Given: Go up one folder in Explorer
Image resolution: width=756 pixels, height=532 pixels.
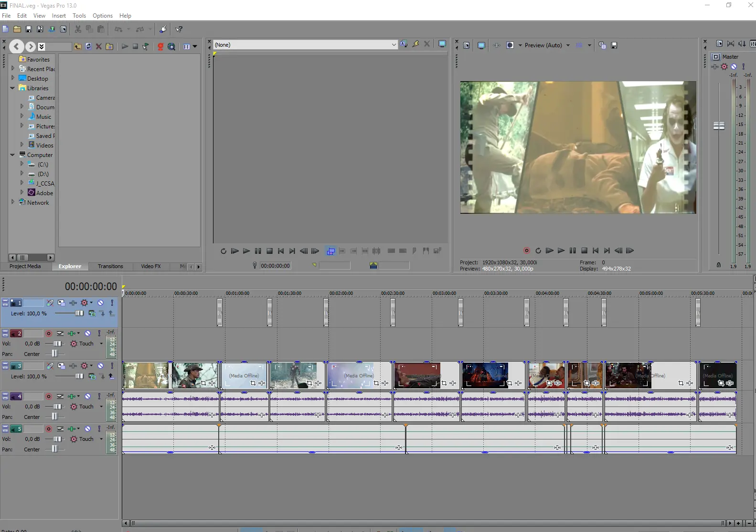Looking at the screenshot, I should [77, 46].
